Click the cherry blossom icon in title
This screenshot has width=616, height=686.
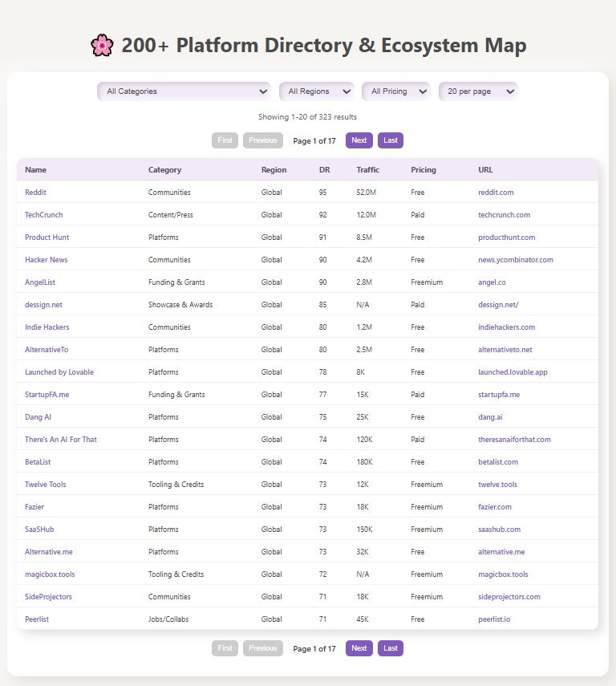[102, 45]
